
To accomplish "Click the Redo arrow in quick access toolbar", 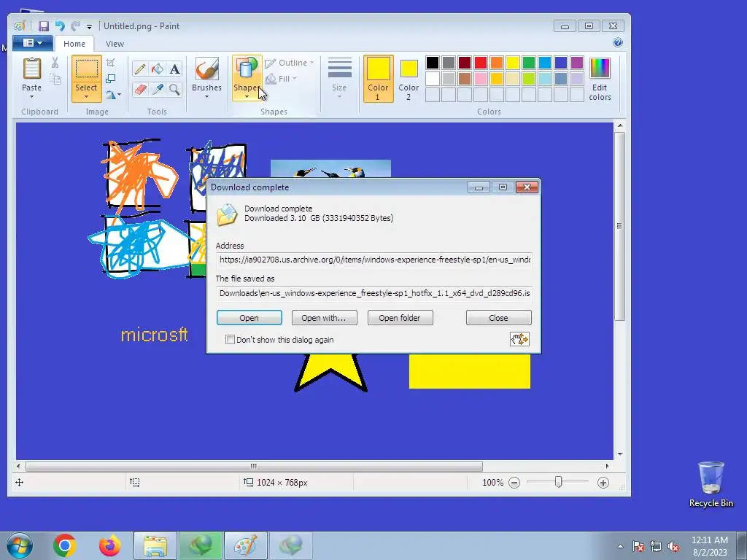I will pyautogui.click(x=75, y=26).
